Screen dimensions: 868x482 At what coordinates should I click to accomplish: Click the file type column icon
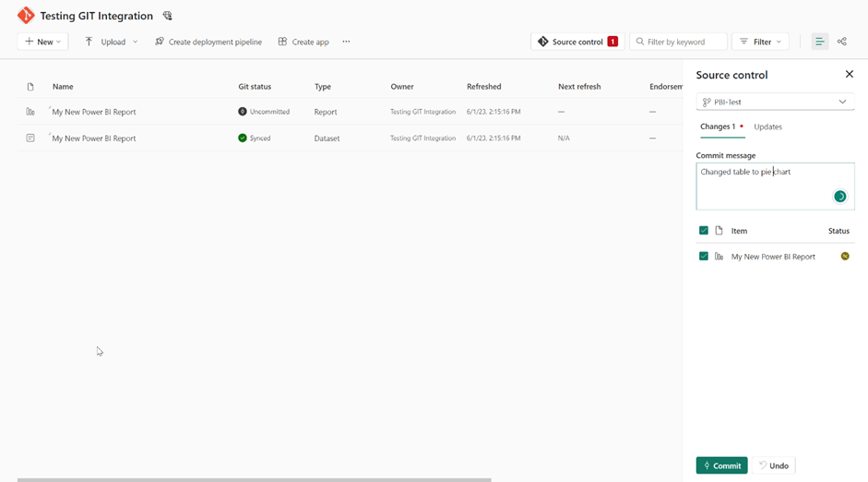pyautogui.click(x=30, y=87)
